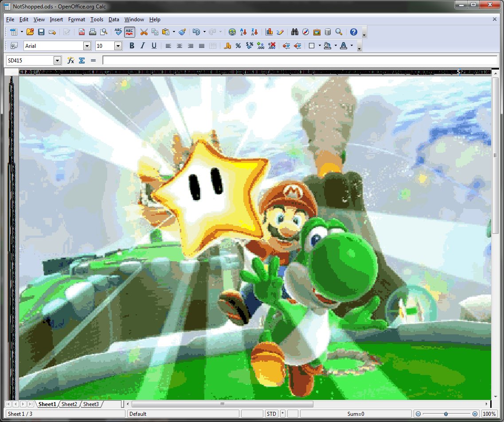Open the Function Wizard
Image resolution: width=504 pixels, height=422 pixels.
(70, 60)
